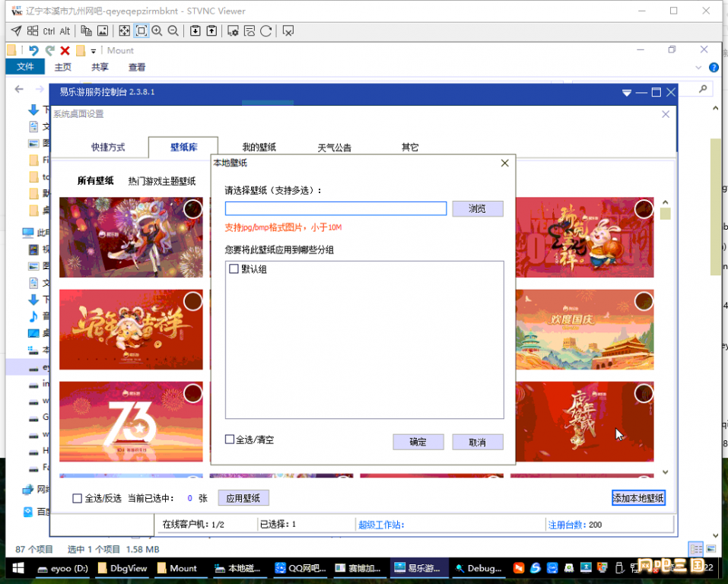Image resolution: width=728 pixels, height=584 pixels.
Task: Click the red X delete icon in Mount window
Action: click(x=65, y=50)
